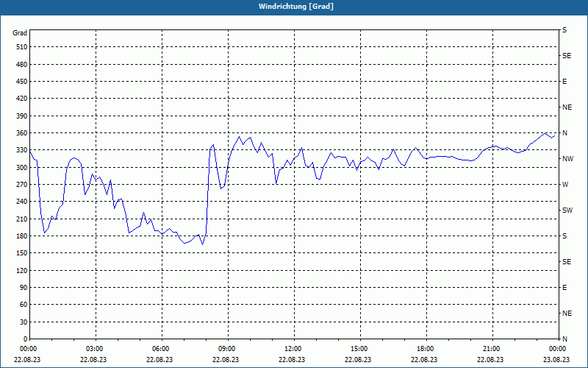Select the 06:00 time axis label
588x368 pixels.
click(x=159, y=349)
